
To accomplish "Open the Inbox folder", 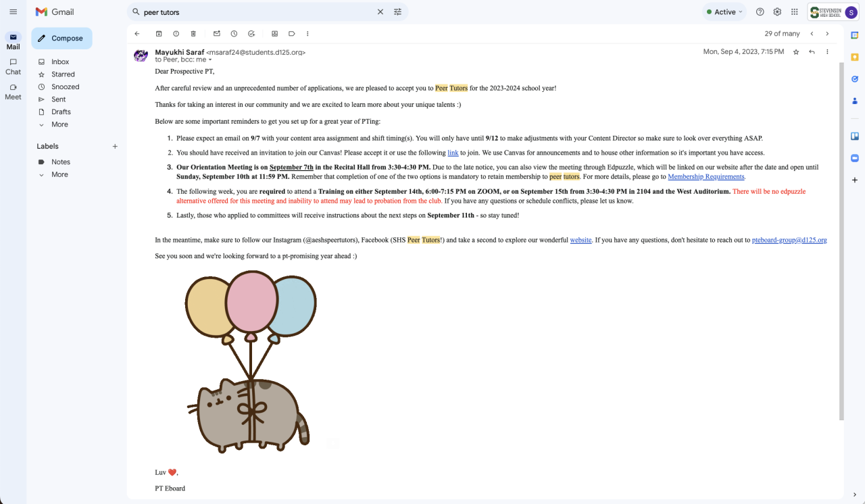I will (60, 62).
